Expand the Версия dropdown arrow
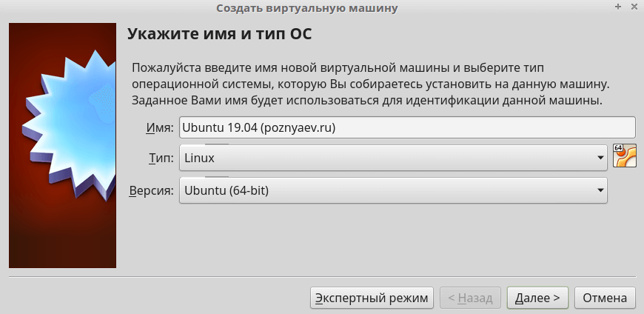644x314 pixels. (600, 190)
